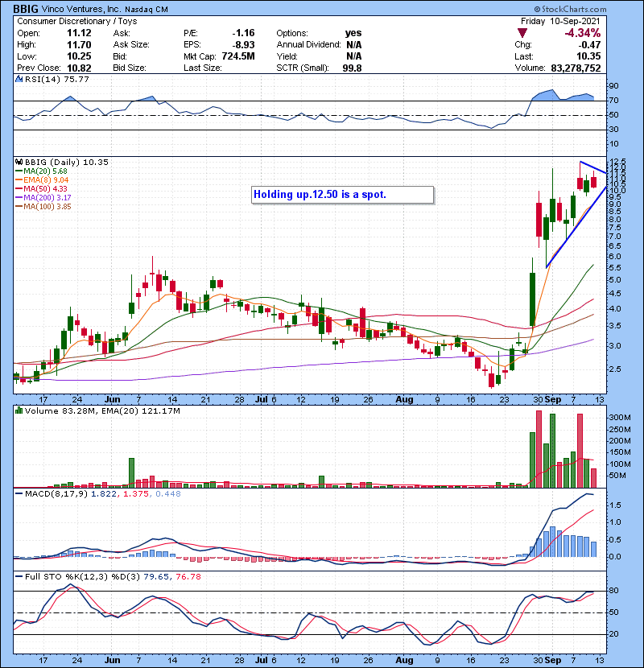Viewport: 644px width, 668px height.
Task: Click the candlestick icon beside BBIG (Daily)
Action: [19, 163]
